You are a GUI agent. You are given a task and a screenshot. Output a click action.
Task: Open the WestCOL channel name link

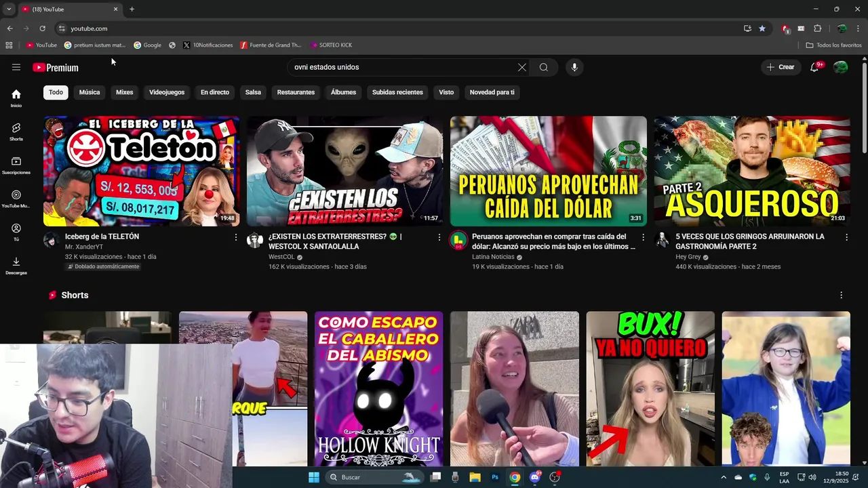[x=281, y=257]
